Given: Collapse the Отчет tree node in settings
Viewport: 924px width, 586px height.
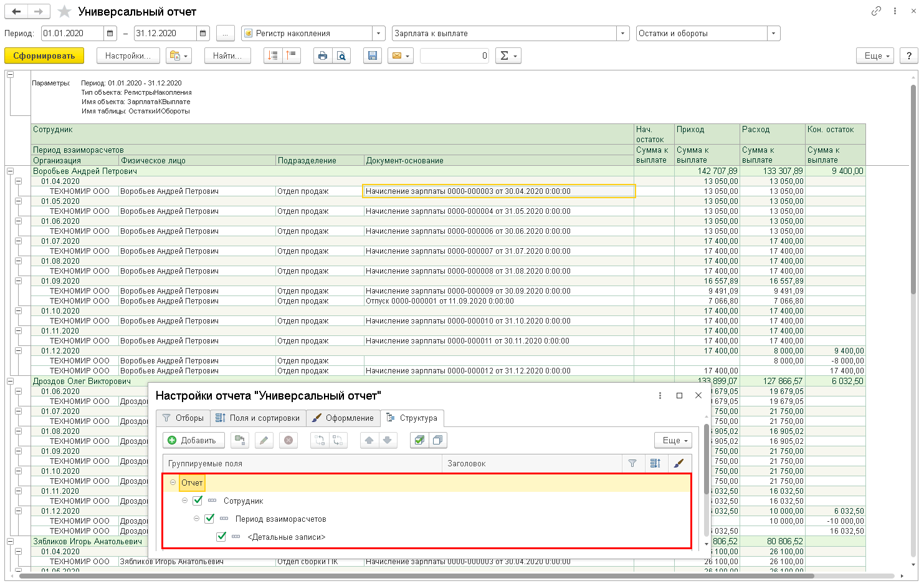Looking at the screenshot, I should (173, 483).
